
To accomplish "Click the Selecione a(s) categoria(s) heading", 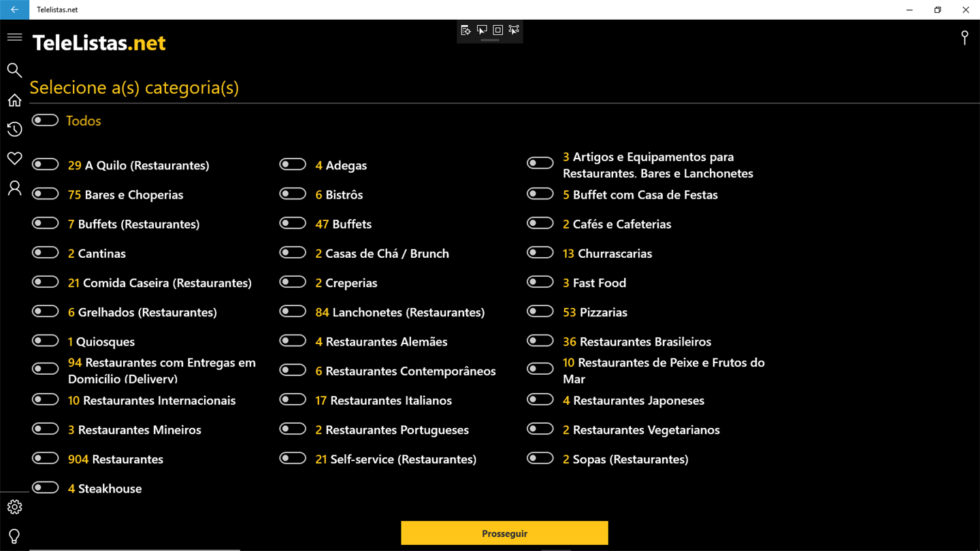I will pos(134,88).
